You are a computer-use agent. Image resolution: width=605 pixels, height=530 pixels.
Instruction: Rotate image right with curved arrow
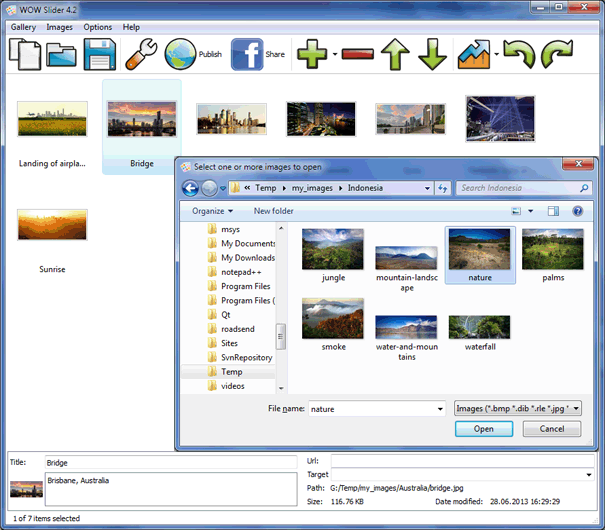point(557,54)
